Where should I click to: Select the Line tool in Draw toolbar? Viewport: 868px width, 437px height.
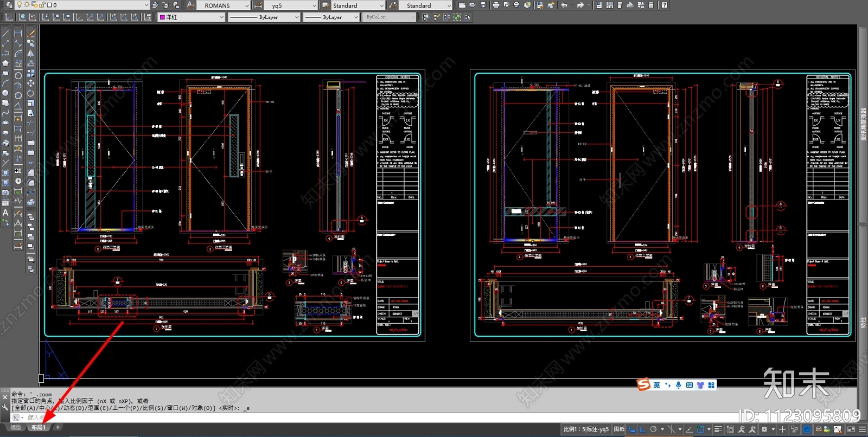tap(5, 33)
